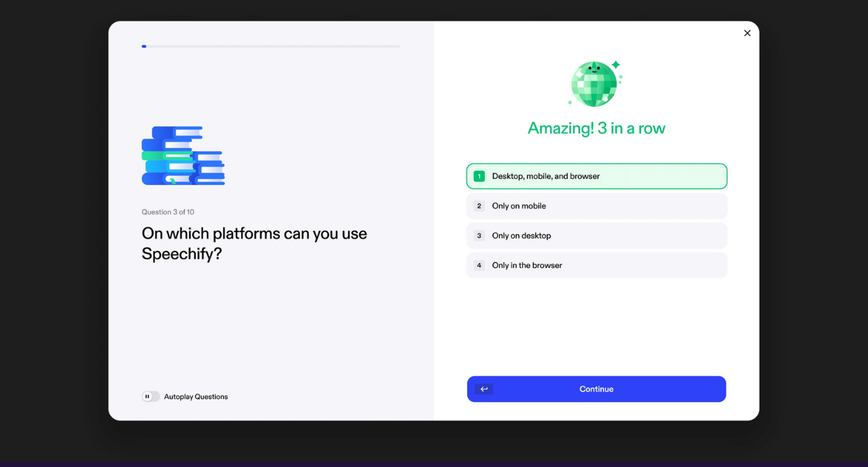Click the stacked books illustration

(x=183, y=155)
